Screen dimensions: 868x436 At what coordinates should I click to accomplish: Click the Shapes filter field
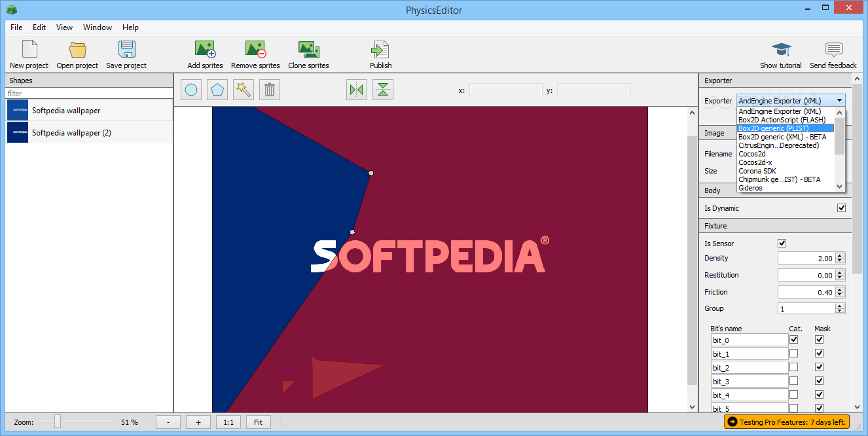[x=90, y=94]
